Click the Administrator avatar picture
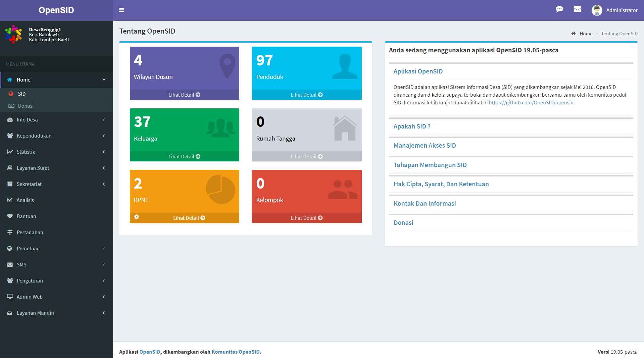The image size is (644, 358). [x=597, y=10]
